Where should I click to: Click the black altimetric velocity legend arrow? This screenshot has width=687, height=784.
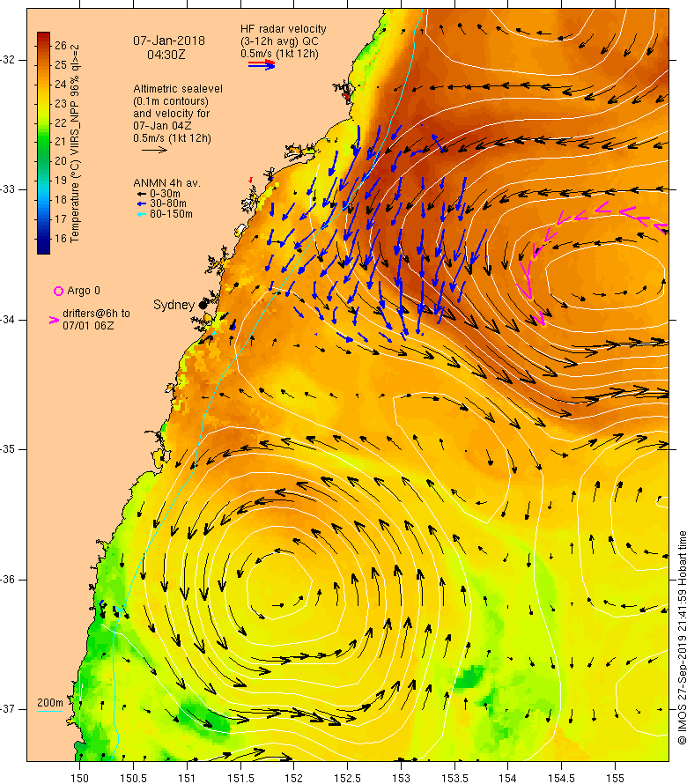[154, 150]
